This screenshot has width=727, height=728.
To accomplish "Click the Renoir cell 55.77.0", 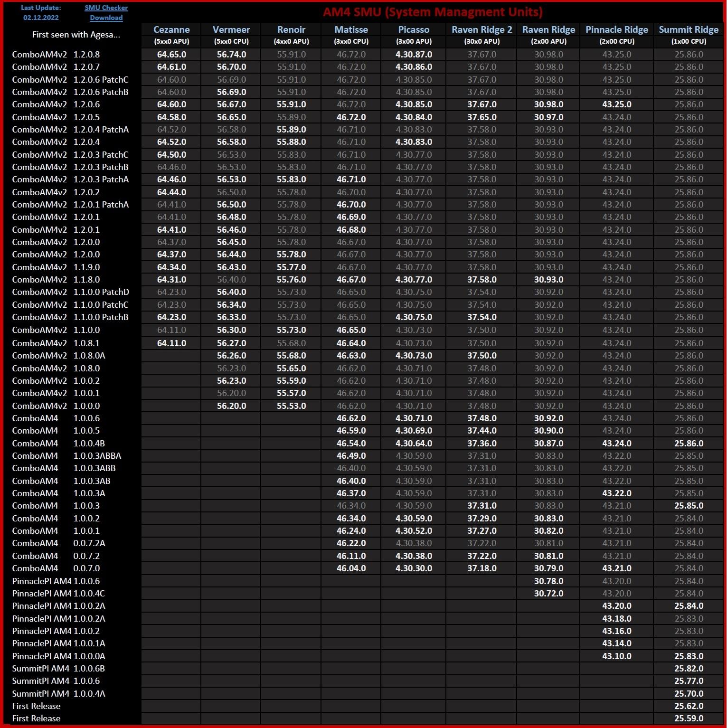I will (291, 267).
